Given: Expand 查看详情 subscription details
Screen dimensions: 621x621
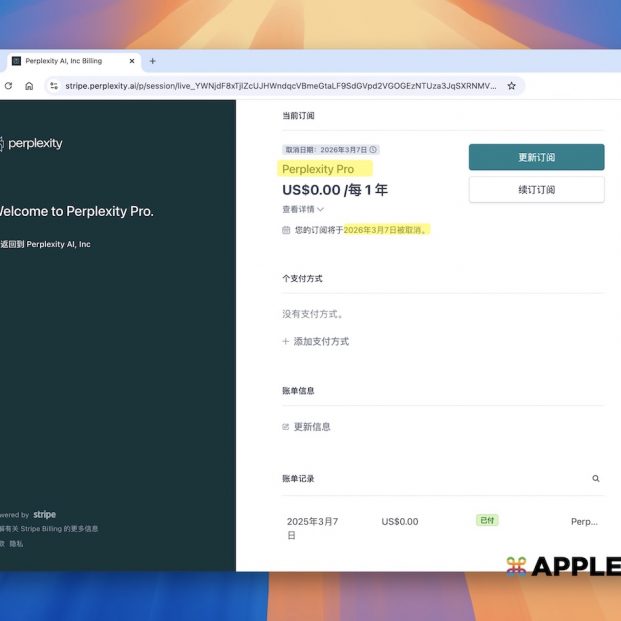Looking at the screenshot, I should click(303, 209).
